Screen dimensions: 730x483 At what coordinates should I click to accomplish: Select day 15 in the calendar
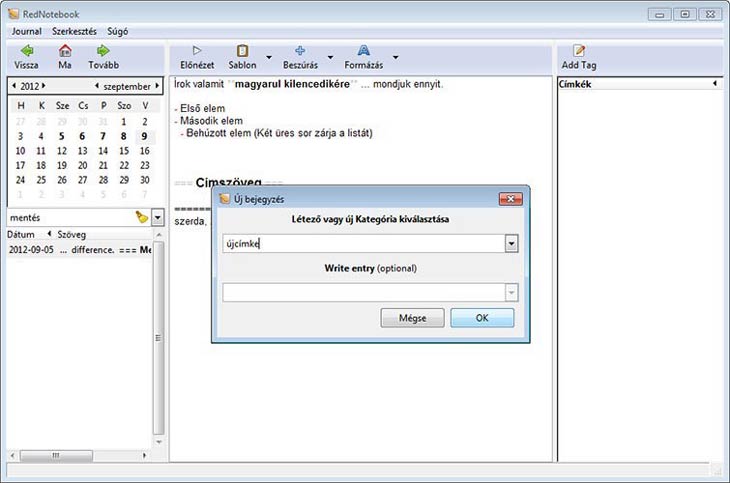point(124,151)
